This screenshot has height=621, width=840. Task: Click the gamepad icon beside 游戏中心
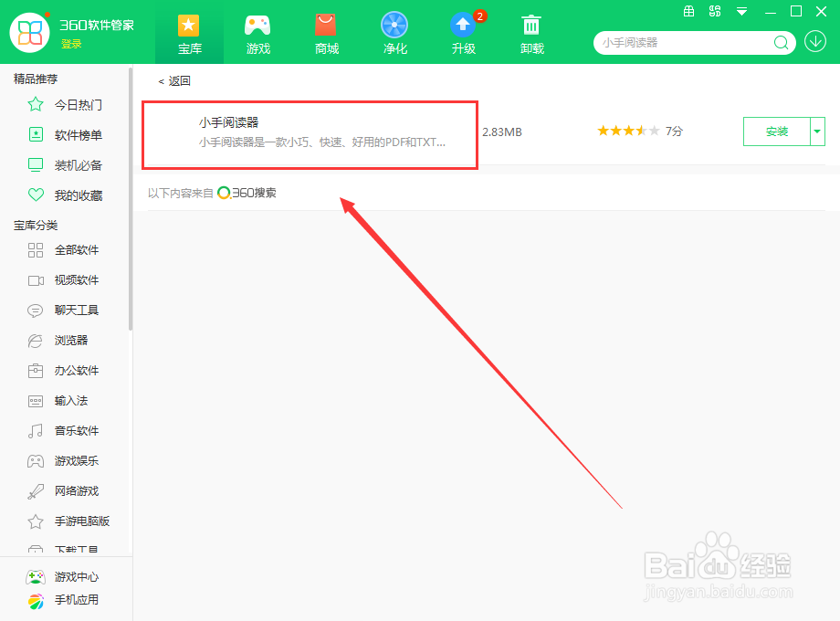coord(36,576)
